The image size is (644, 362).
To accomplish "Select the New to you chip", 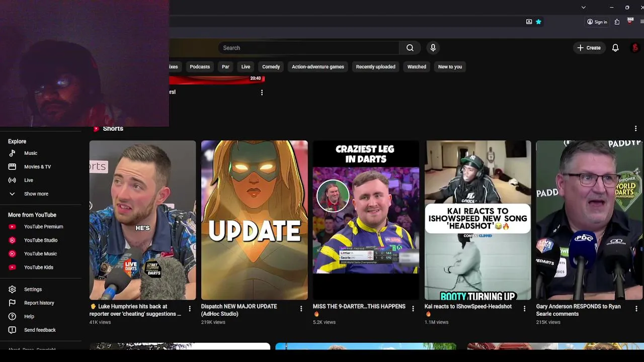I will 450,67.
